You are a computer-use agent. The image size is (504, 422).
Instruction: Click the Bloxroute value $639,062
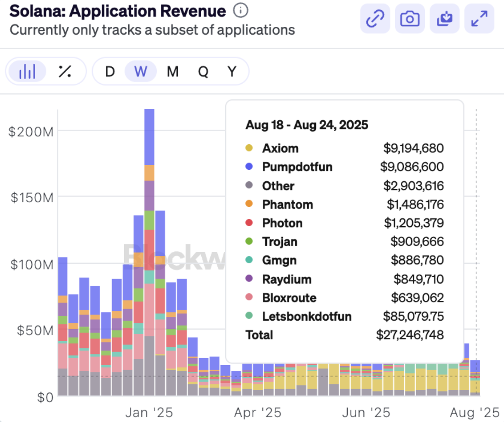coord(417,298)
